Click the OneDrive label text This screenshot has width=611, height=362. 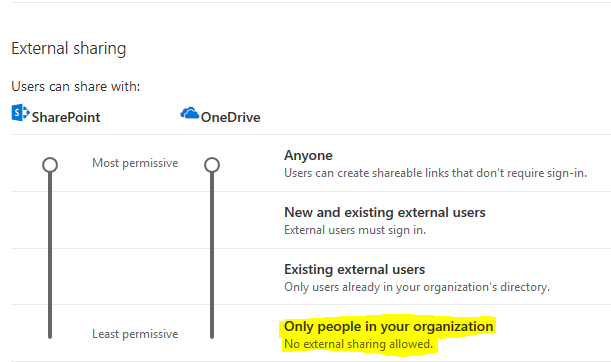point(231,117)
